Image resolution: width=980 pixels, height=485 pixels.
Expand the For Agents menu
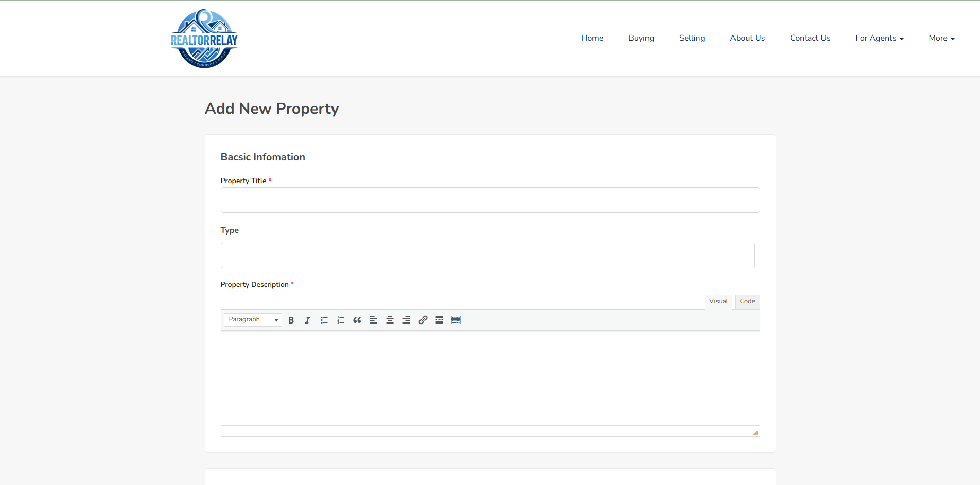tap(879, 38)
